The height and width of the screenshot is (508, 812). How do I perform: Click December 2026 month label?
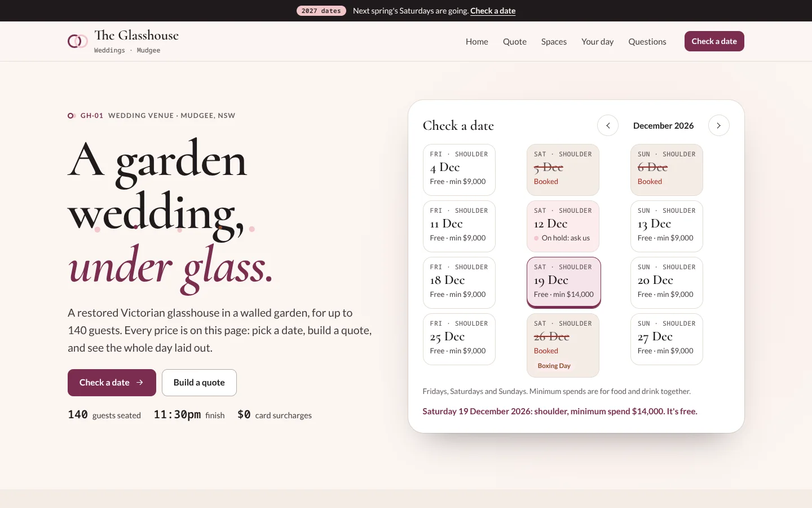[x=663, y=125]
